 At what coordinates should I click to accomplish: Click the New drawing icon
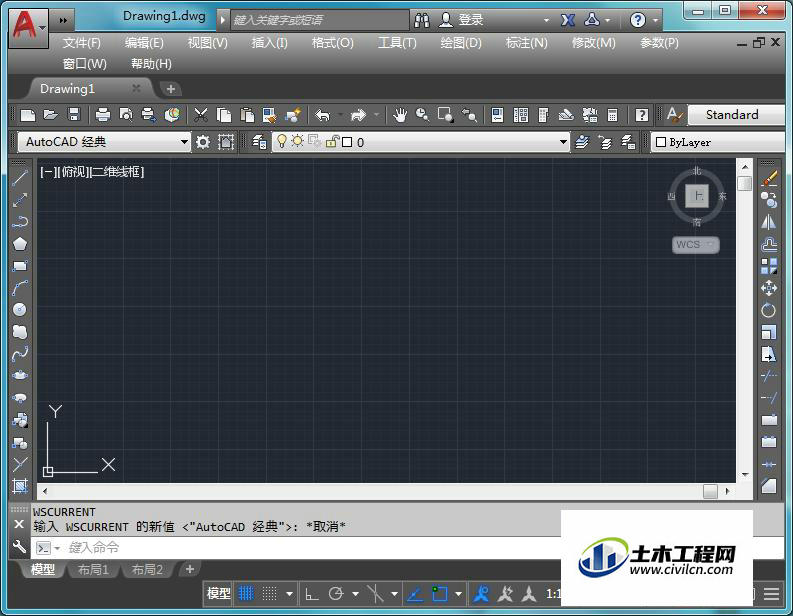tap(27, 115)
